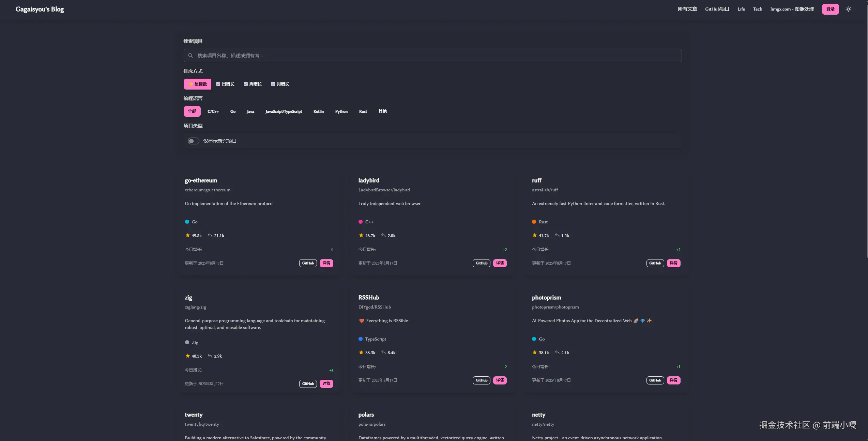The width and height of the screenshot is (868, 441).
Task: Filter by JavaScript/TypeScript language
Action: (x=284, y=111)
